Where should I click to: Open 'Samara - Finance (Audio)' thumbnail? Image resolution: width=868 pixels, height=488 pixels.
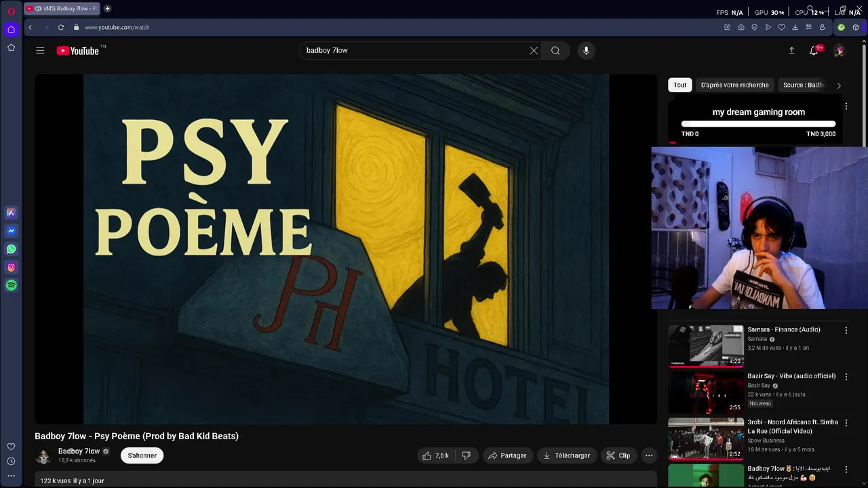coord(706,346)
